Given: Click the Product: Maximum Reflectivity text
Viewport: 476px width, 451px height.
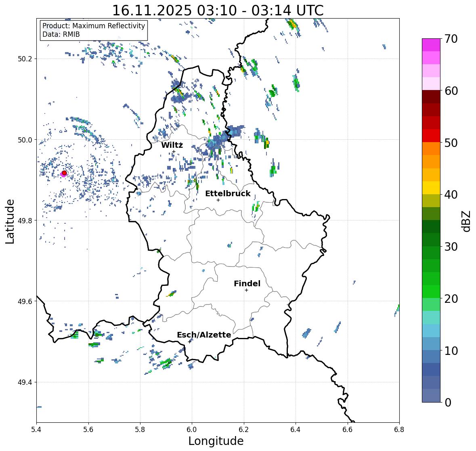Looking at the screenshot, I should 94,26.
